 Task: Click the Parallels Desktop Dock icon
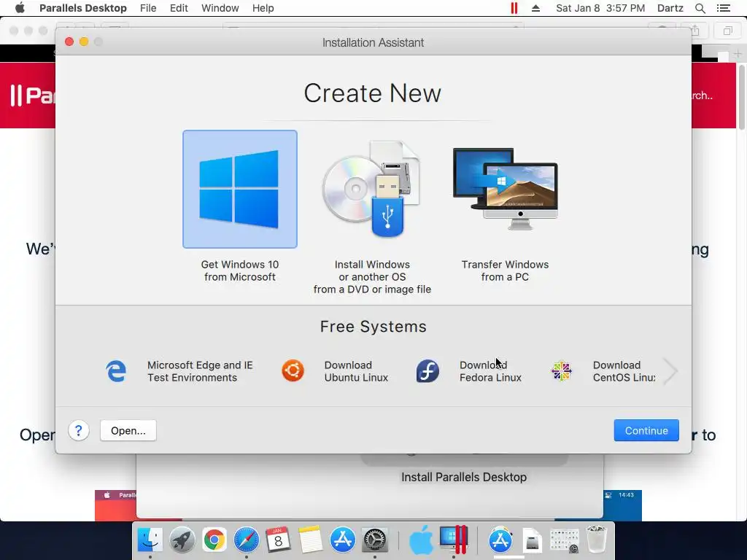click(454, 539)
